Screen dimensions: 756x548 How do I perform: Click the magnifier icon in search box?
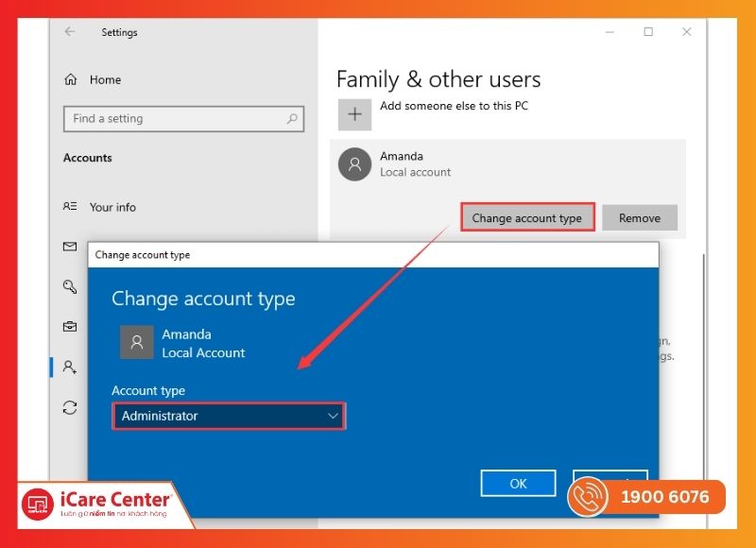pos(292,119)
